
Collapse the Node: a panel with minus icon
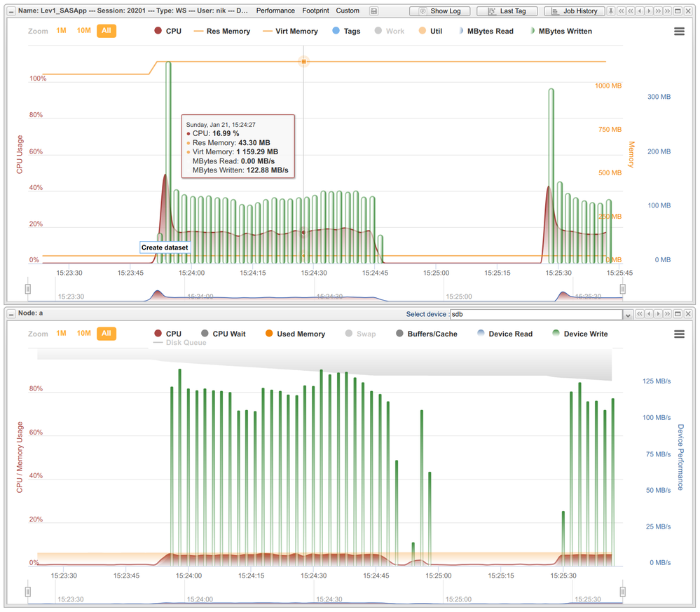click(12, 314)
